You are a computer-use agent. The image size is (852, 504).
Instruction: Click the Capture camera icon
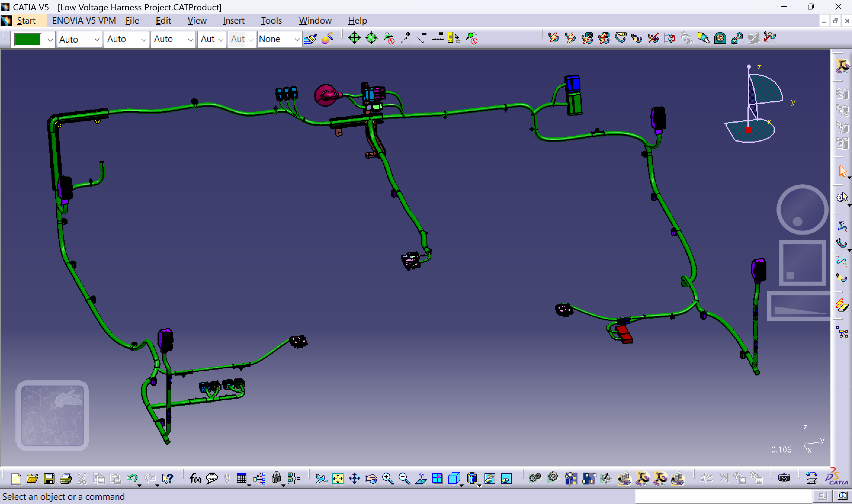pyautogui.click(x=784, y=479)
